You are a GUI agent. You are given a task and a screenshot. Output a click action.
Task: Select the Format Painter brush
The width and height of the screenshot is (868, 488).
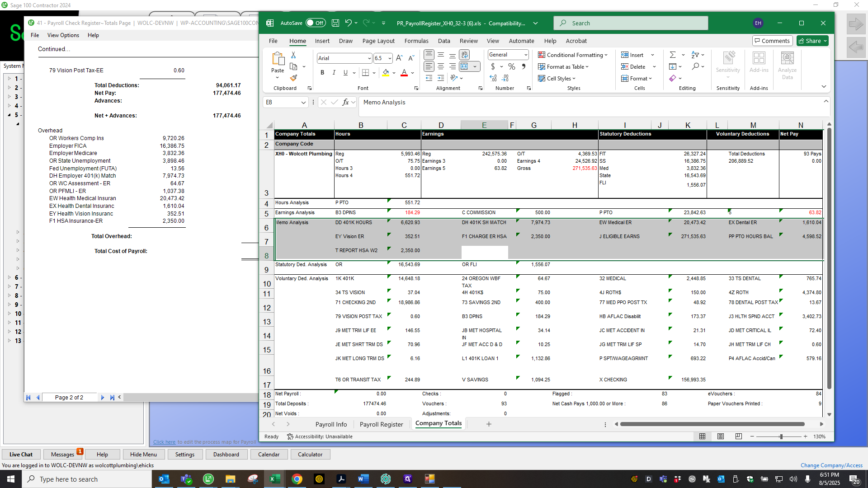click(293, 78)
